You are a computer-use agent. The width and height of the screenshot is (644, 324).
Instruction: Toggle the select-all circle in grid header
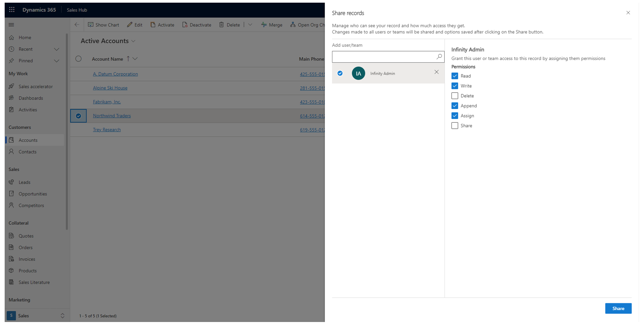[78, 59]
